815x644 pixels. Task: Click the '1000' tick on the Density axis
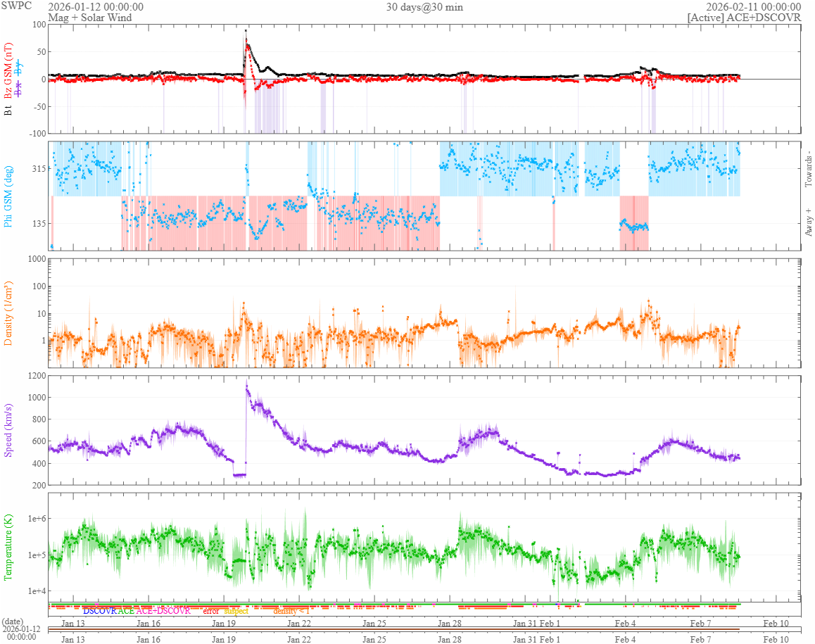pos(37,259)
